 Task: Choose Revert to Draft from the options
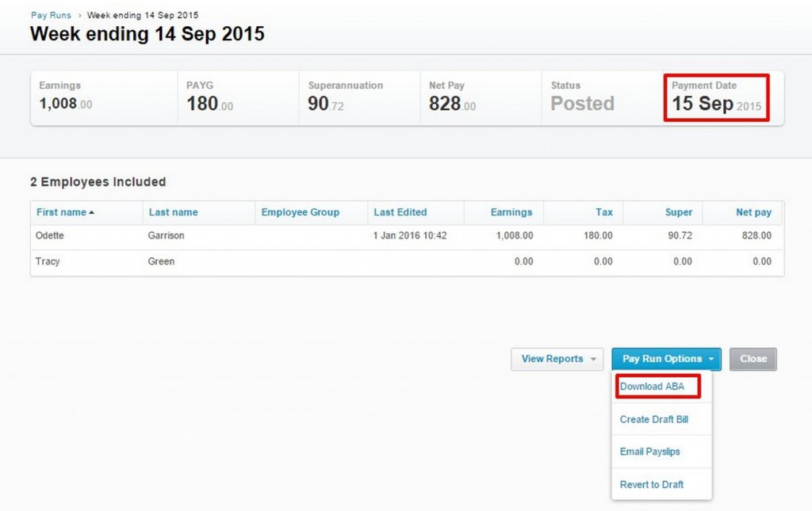[651, 484]
